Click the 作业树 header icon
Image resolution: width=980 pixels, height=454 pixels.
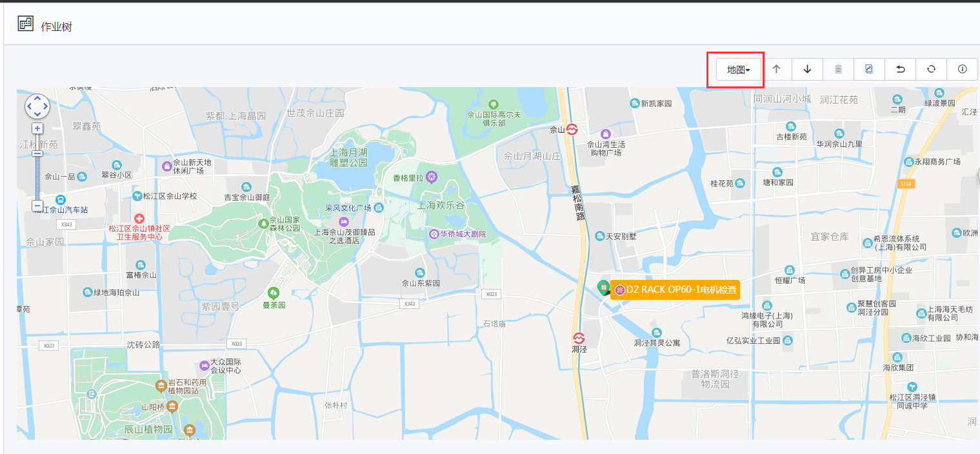25,25
